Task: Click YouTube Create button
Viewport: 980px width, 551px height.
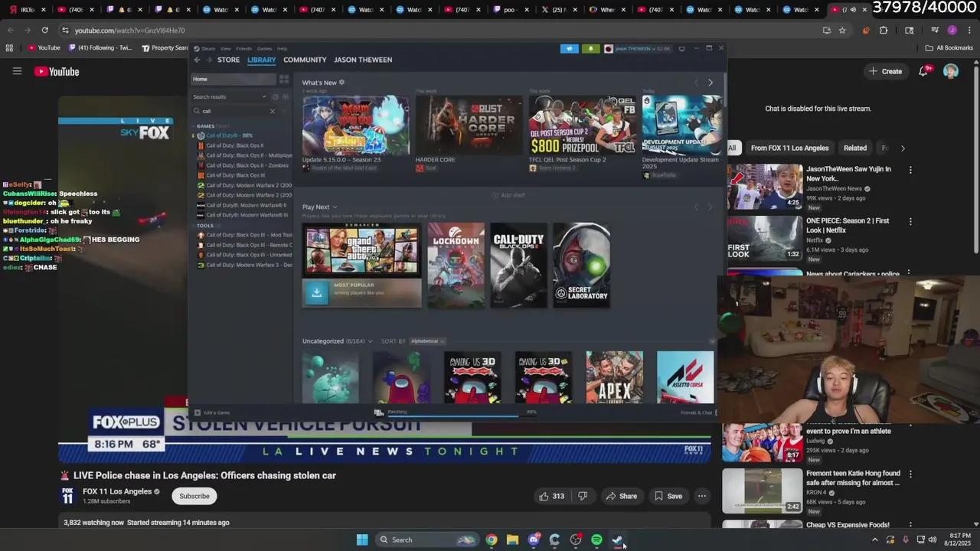Action: click(x=885, y=71)
